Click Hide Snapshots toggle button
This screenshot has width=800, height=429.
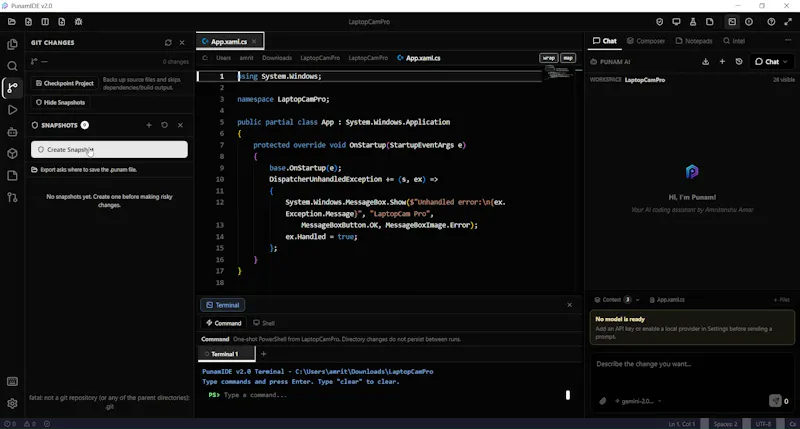pyautogui.click(x=61, y=103)
